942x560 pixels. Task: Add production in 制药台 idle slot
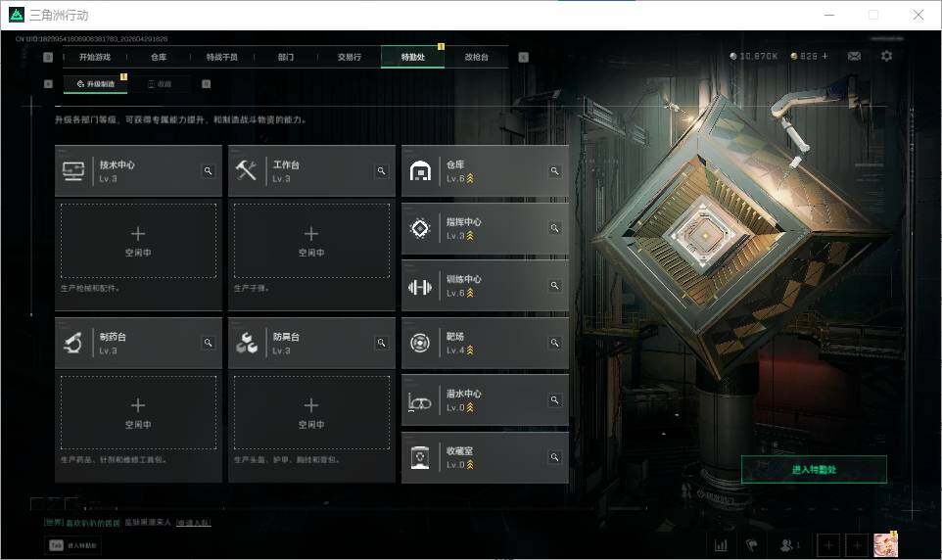(x=138, y=413)
